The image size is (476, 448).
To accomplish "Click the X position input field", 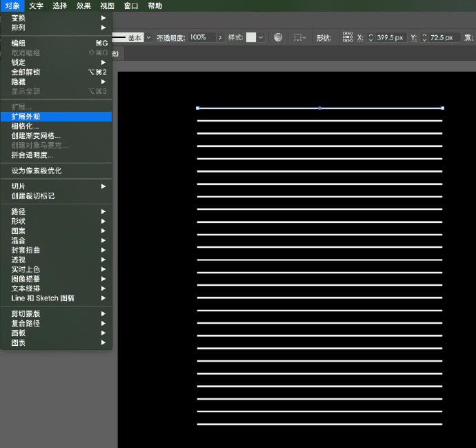I will pos(390,37).
